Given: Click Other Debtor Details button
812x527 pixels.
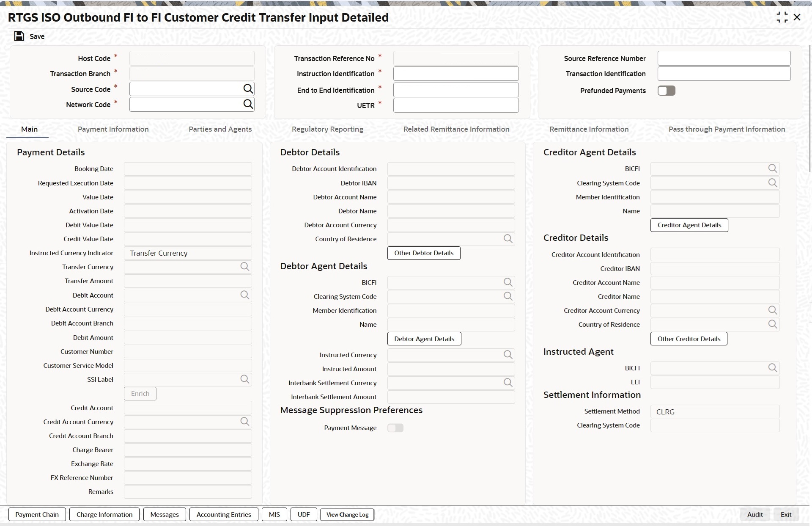Looking at the screenshot, I should click(x=424, y=253).
